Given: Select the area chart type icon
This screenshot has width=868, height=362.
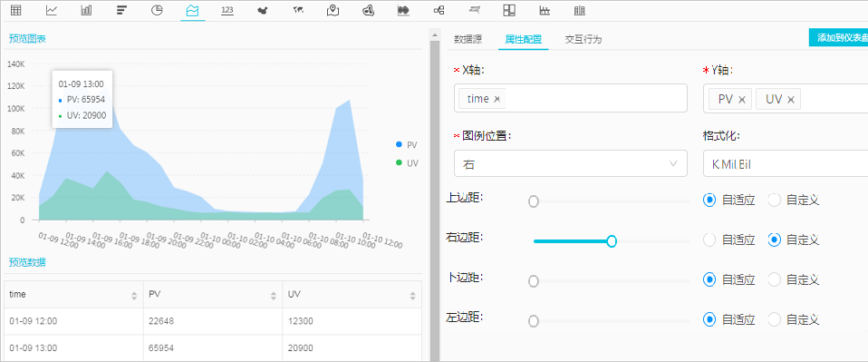Looking at the screenshot, I should point(193,10).
